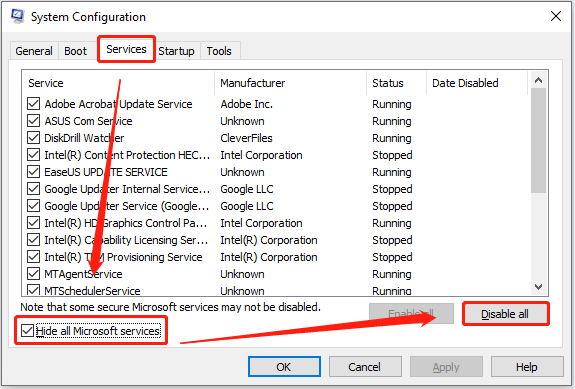Uncheck Google Updater Service (Google...)
The image size is (575, 389).
pyautogui.click(x=33, y=206)
